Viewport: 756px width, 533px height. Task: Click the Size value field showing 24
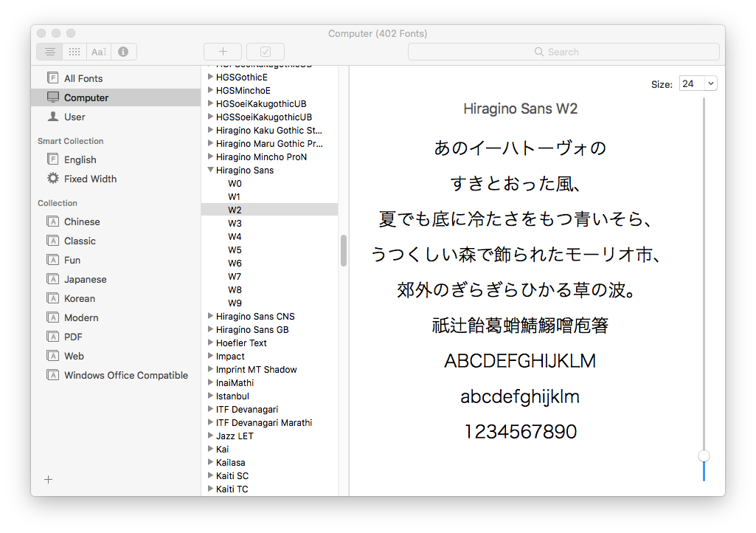[692, 83]
